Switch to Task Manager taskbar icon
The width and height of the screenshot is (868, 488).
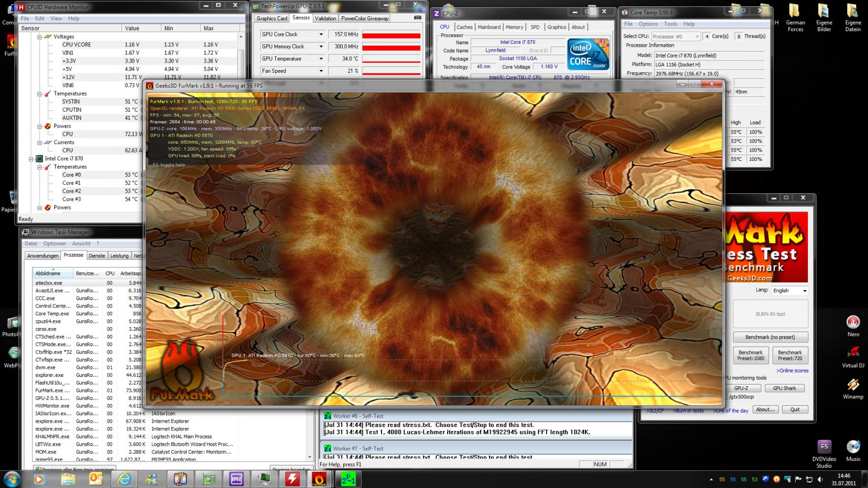pos(265,479)
